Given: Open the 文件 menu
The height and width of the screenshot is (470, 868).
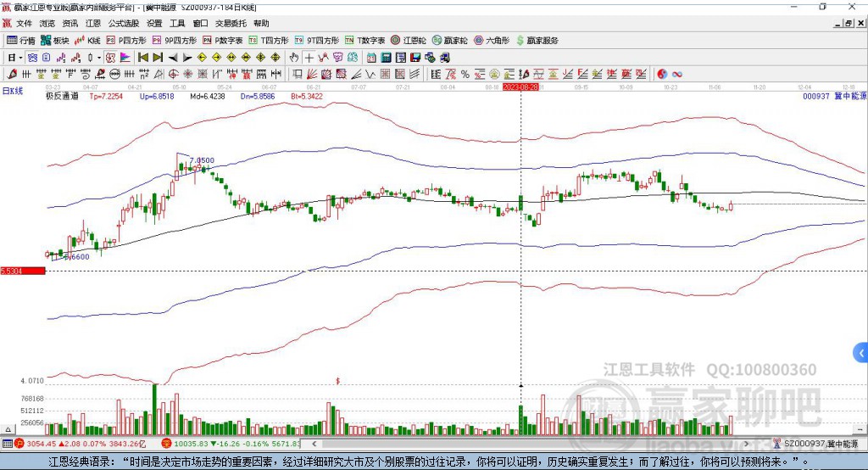Looking at the screenshot, I should point(25,23).
